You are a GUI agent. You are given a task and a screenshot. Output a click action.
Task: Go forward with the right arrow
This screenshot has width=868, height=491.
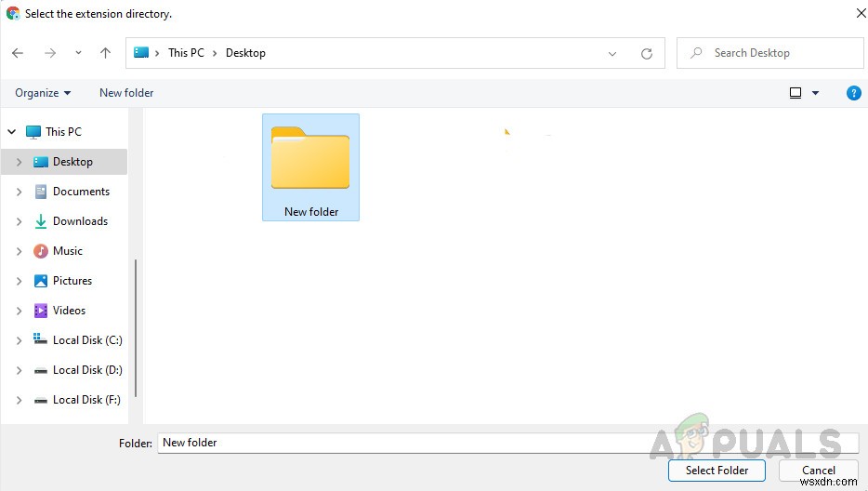[50, 53]
